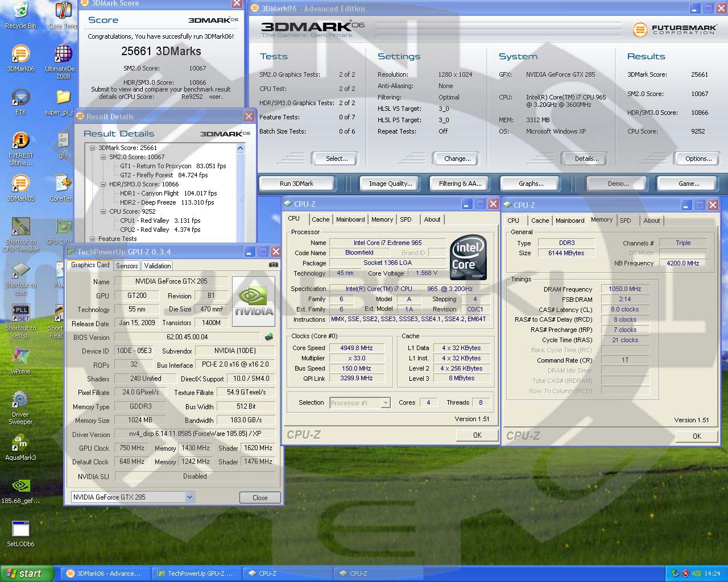Open the CoreTemp desktop icon
The width and height of the screenshot is (728, 582).
(x=63, y=188)
